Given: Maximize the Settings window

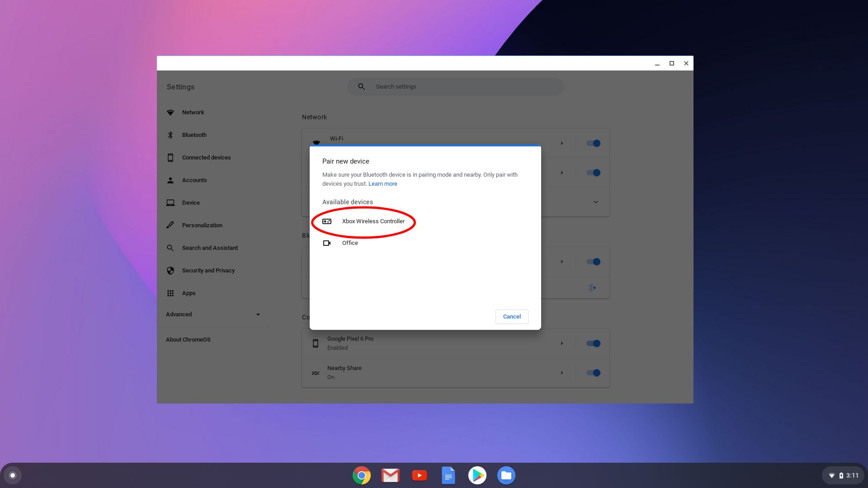Looking at the screenshot, I should pos(672,64).
